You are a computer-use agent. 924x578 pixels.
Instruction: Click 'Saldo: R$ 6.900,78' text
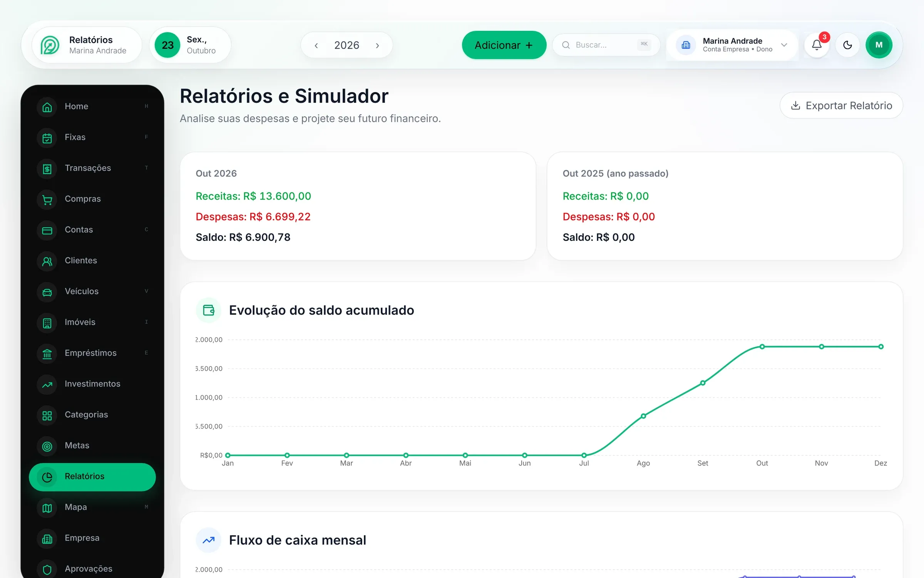coord(243,237)
